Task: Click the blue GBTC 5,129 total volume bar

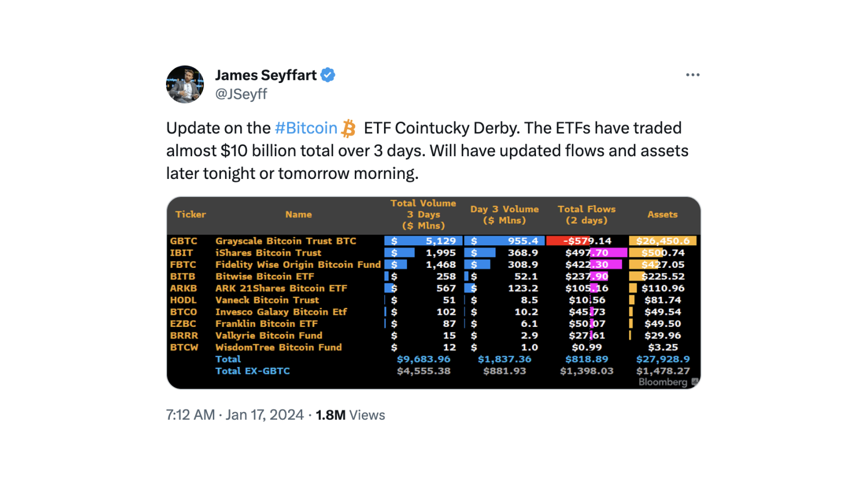Action: click(423, 241)
